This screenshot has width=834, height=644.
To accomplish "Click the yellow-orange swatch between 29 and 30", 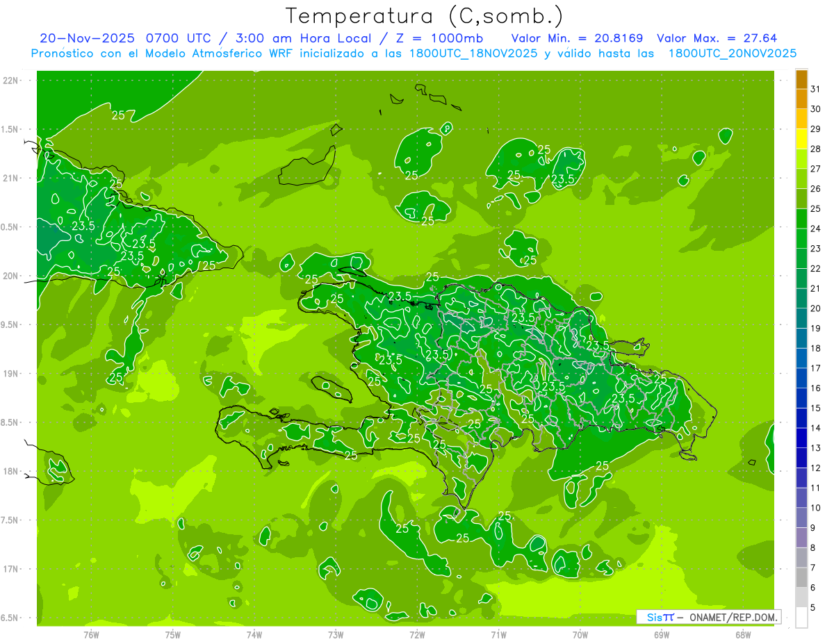I will point(801,119).
